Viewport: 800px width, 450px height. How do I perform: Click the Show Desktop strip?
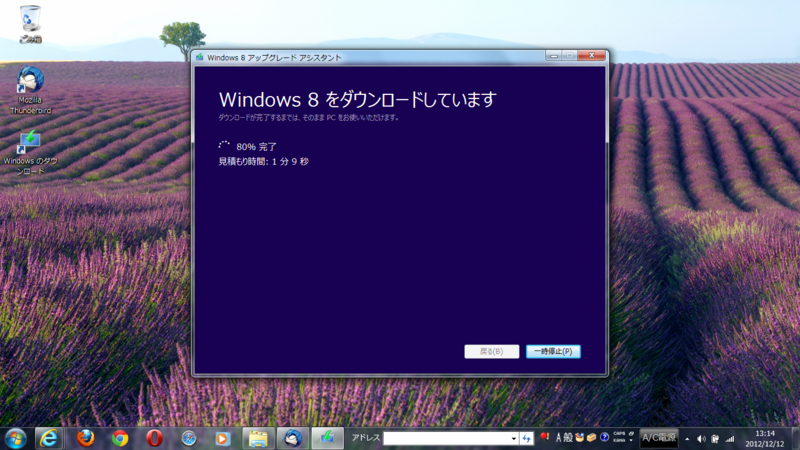pyautogui.click(x=796, y=439)
